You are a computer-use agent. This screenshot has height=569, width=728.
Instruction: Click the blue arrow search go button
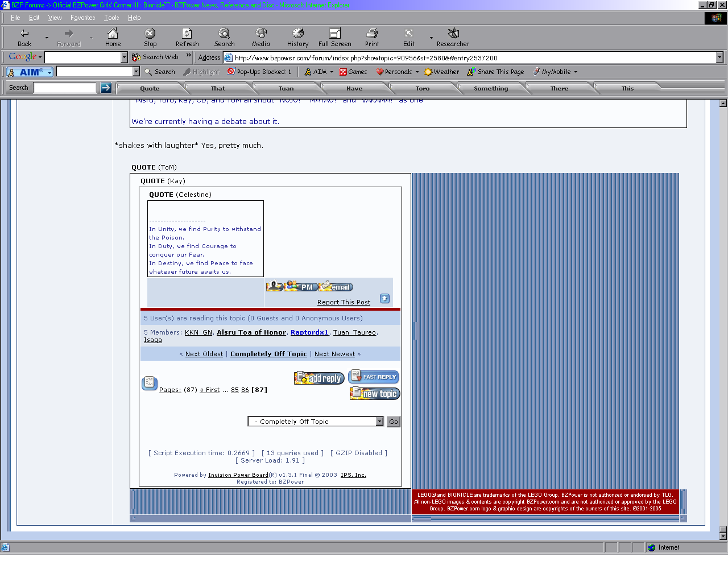click(x=106, y=88)
